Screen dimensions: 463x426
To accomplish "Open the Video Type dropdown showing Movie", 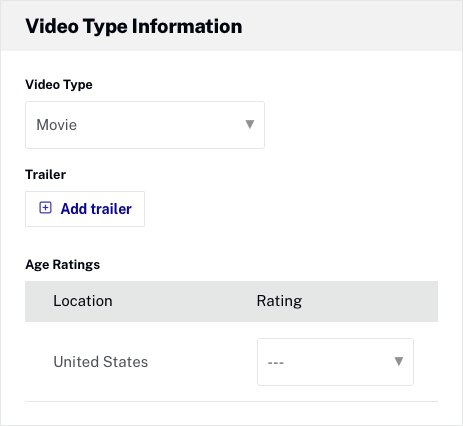I will click(x=145, y=125).
